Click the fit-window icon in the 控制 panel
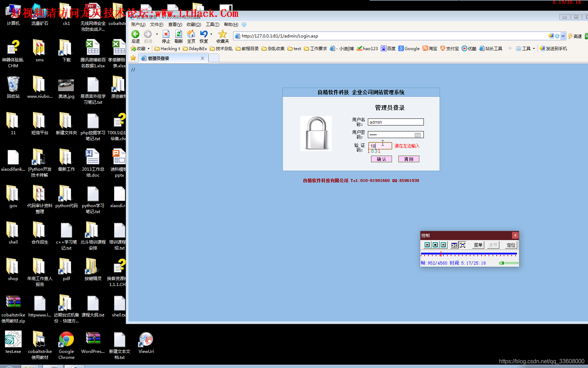The image size is (588, 368). click(x=454, y=245)
